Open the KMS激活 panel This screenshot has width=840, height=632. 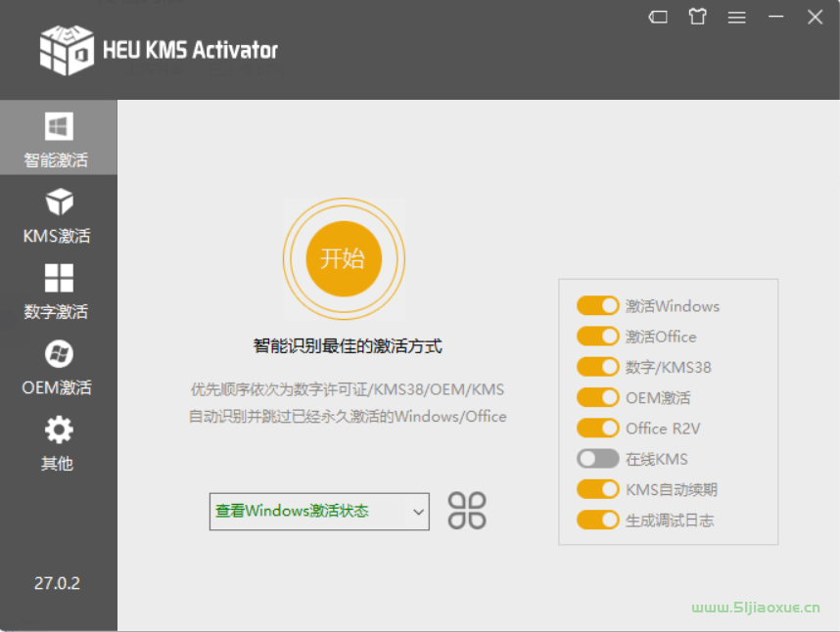pyautogui.click(x=57, y=213)
